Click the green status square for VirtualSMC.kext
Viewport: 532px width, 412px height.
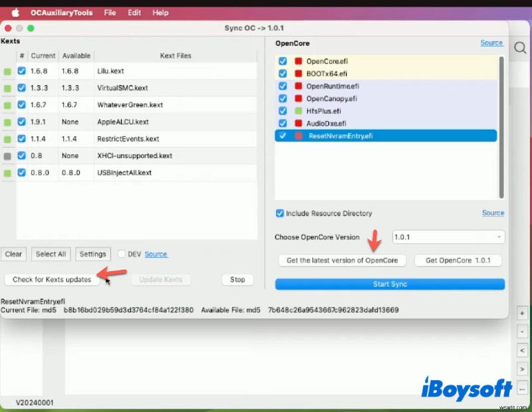click(7, 88)
